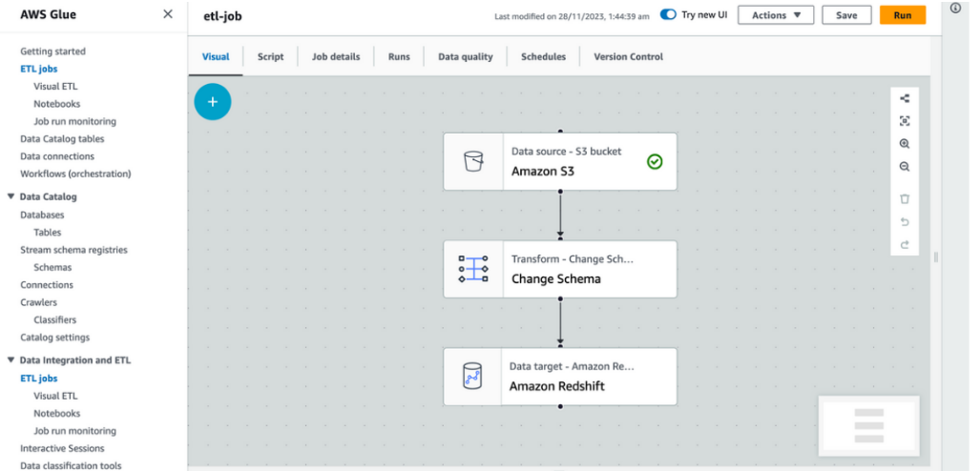The image size is (980, 471).
Task: Switch to the Script tab
Action: point(270,57)
